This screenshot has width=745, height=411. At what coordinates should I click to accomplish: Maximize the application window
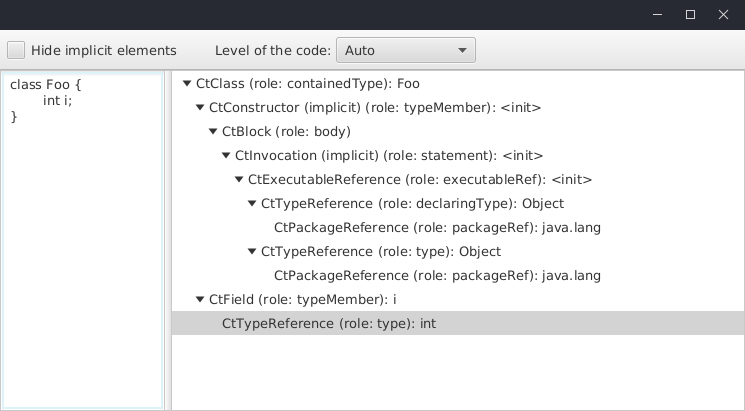pos(690,15)
